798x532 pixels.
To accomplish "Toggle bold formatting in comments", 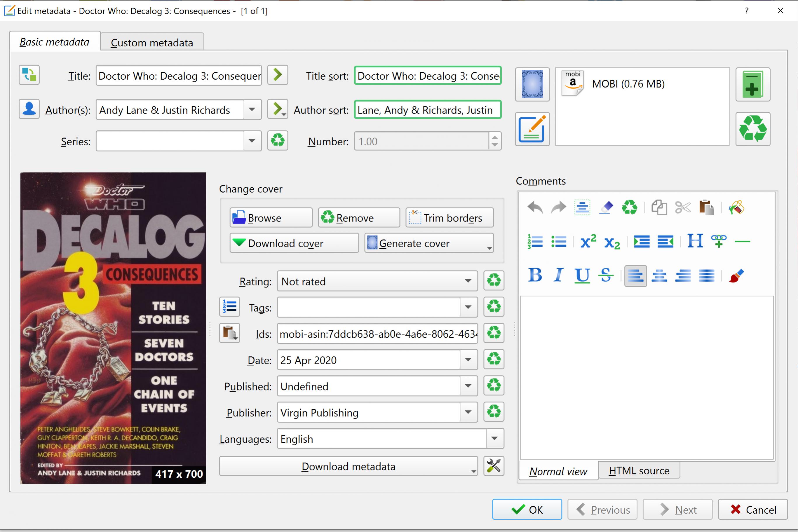I will click(x=535, y=275).
